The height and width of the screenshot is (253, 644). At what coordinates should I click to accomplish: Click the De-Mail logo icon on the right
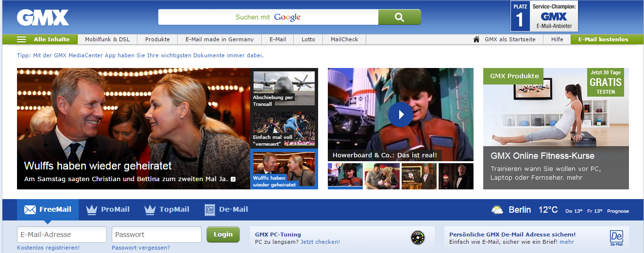click(617, 237)
